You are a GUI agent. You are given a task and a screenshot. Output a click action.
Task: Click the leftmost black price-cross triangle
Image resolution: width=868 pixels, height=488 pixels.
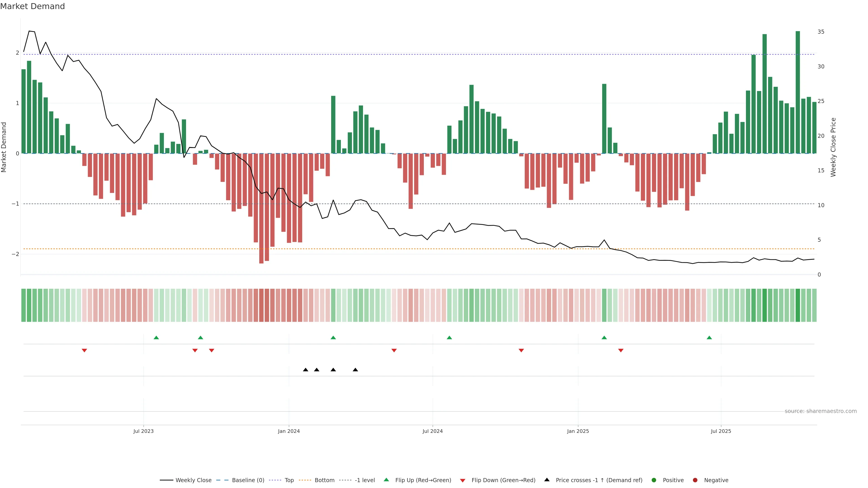coord(306,370)
